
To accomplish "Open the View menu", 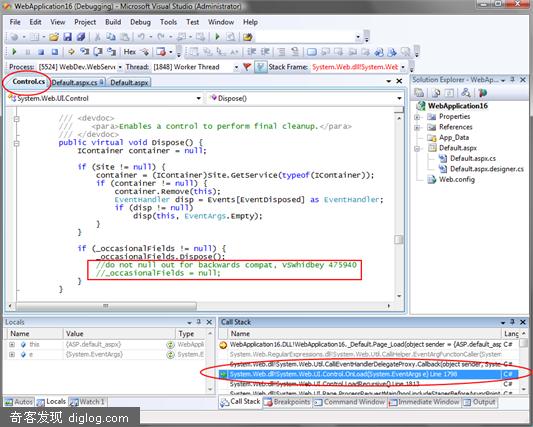I will point(57,22).
